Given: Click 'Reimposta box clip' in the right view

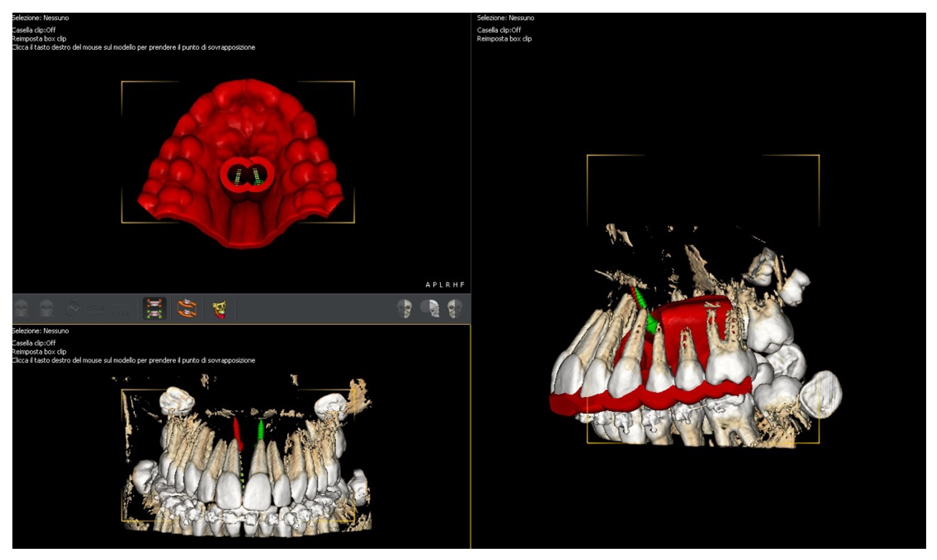Looking at the screenshot, I should pos(504,38).
